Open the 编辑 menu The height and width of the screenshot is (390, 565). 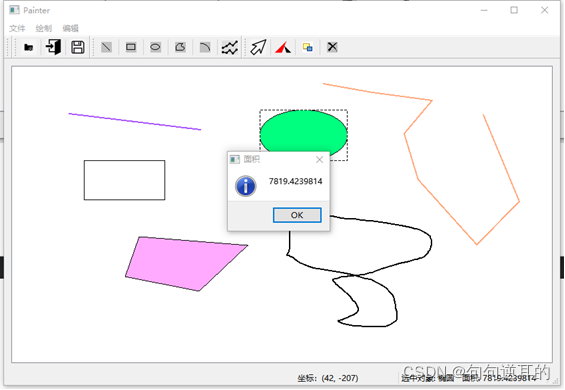click(x=71, y=28)
